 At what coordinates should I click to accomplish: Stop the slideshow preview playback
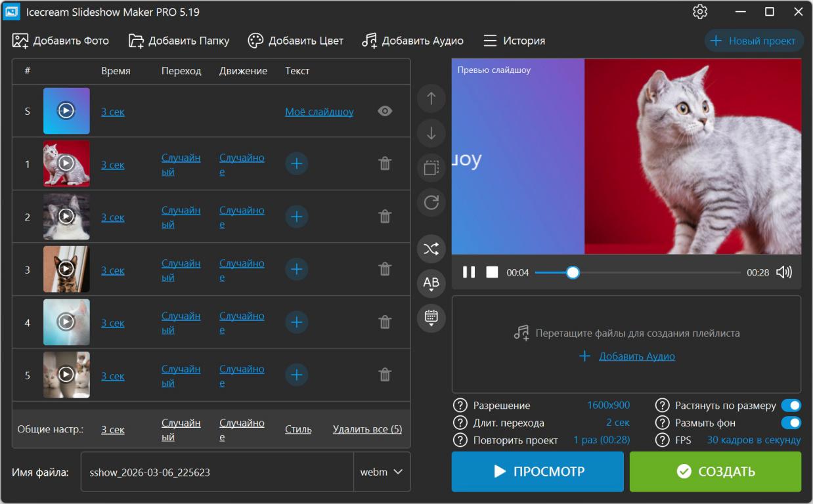(492, 272)
